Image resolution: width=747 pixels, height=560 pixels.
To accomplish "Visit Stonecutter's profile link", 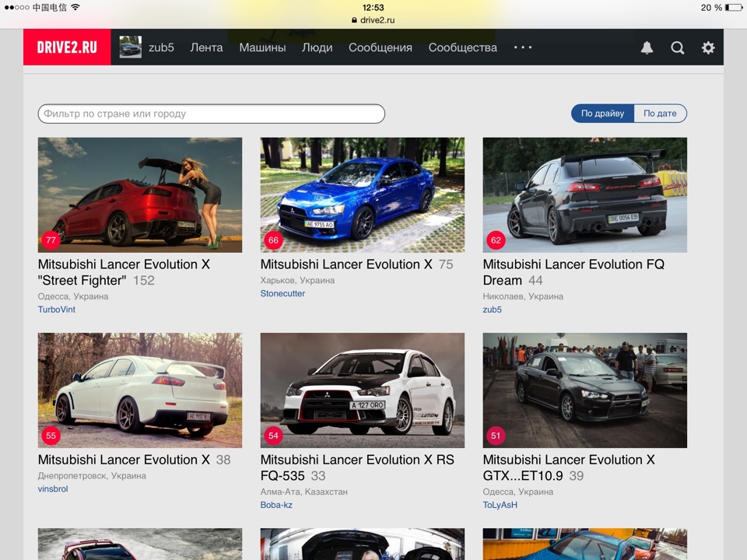I will pos(282,293).
